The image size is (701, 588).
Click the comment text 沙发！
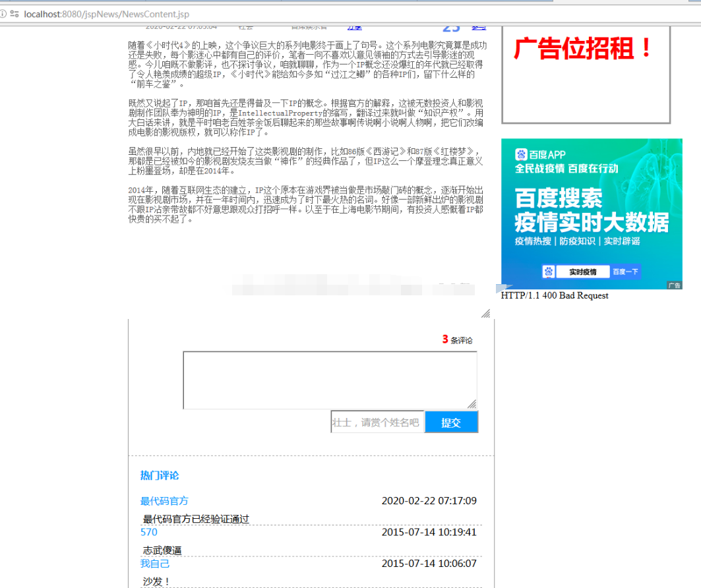pos(156,581)
